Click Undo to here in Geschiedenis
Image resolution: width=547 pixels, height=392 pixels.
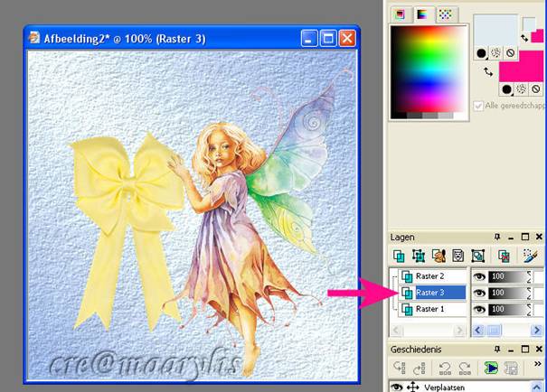point(400,369)
